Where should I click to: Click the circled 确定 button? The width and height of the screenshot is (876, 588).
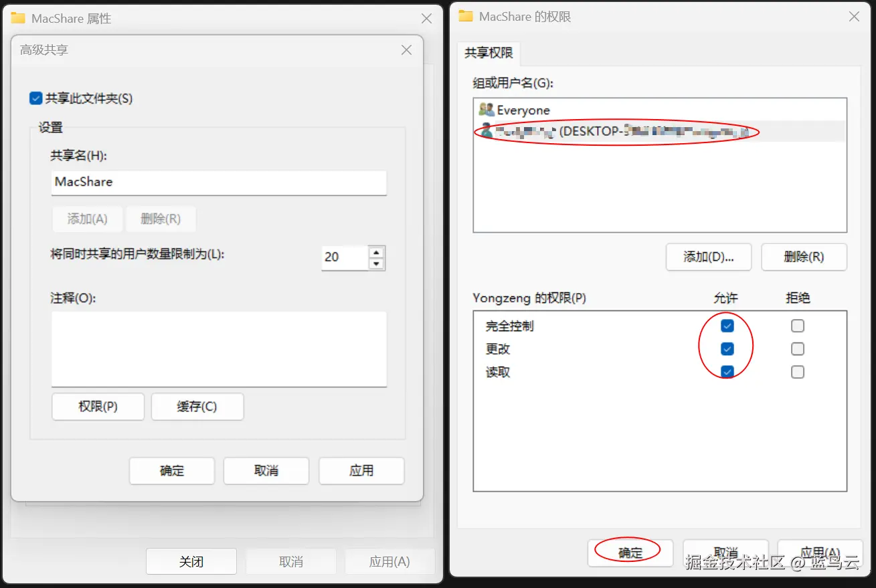click(630, 553)
